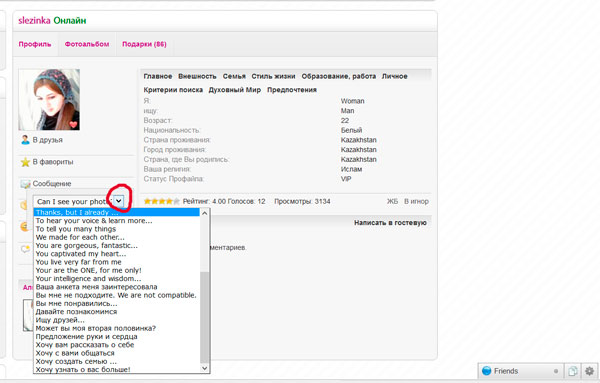Open the Стиль жизни section
This screenshot has height=383, width=600.
click(273, 76)
